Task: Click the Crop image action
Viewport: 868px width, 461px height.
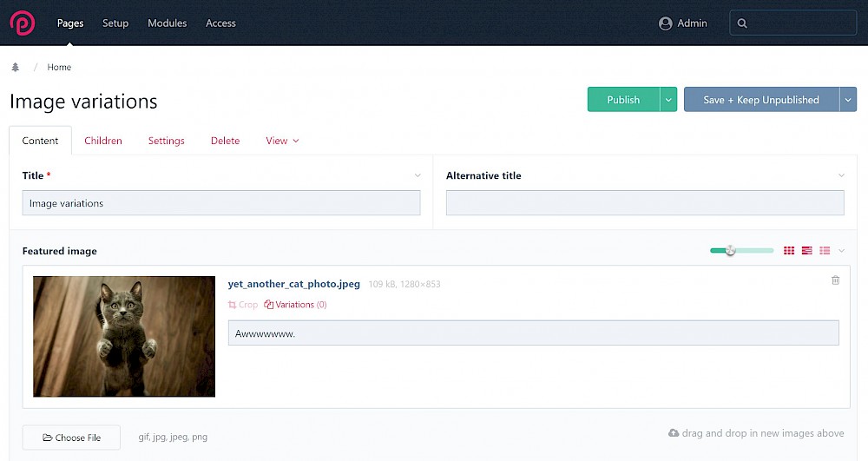Action: click(243, 305)
